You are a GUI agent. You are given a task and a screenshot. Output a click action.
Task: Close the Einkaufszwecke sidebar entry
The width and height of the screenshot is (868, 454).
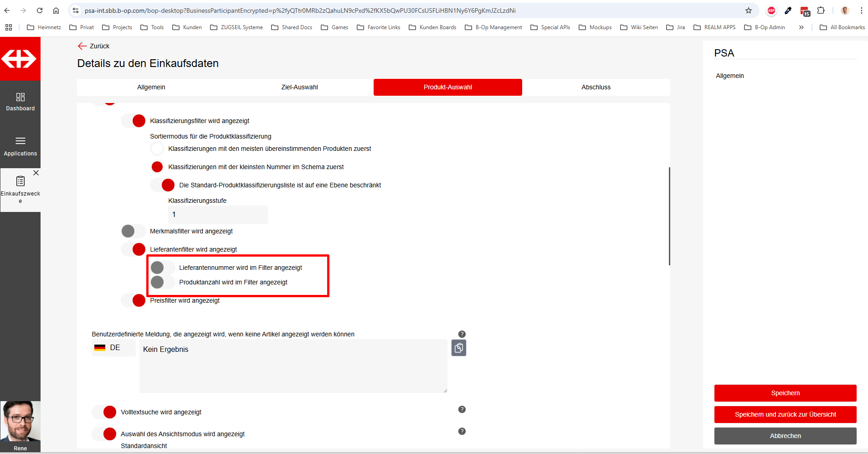[x=36, y=173]
